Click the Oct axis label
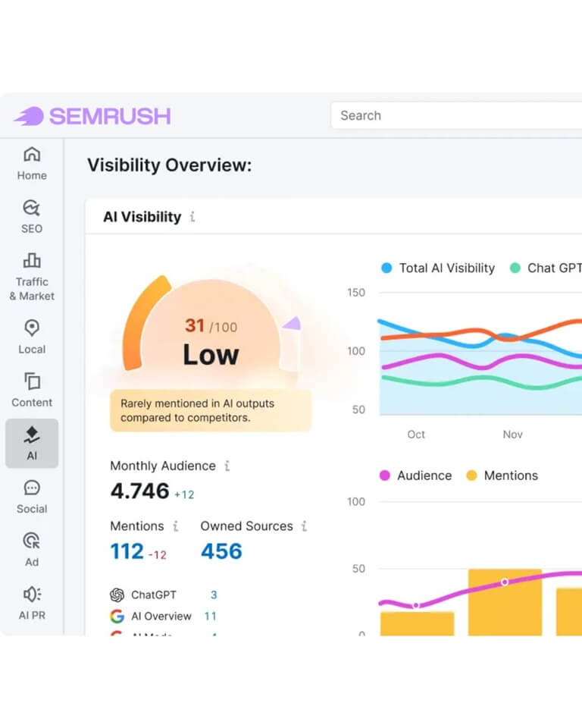This screenshot has height=728, width=582. 416,434
